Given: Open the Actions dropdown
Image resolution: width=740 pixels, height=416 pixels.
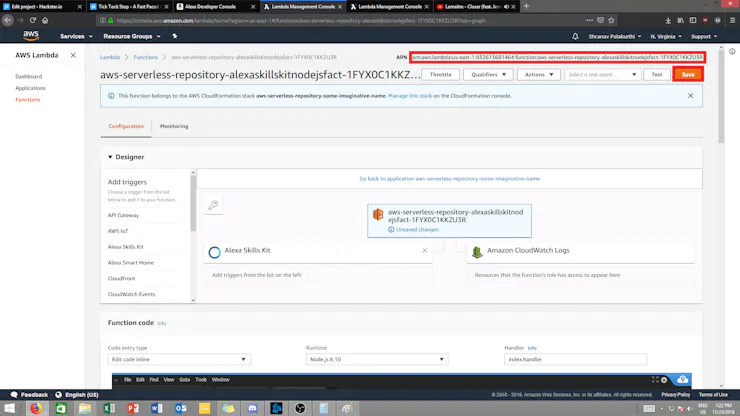Looking at the screenshot, I should (x=539, y=75).
